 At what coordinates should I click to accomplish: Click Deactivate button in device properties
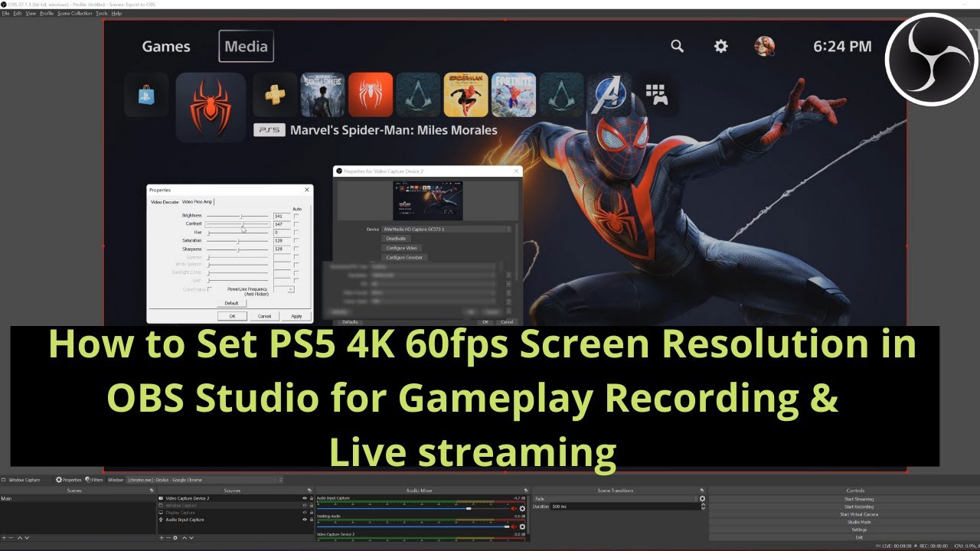[397, 239]
